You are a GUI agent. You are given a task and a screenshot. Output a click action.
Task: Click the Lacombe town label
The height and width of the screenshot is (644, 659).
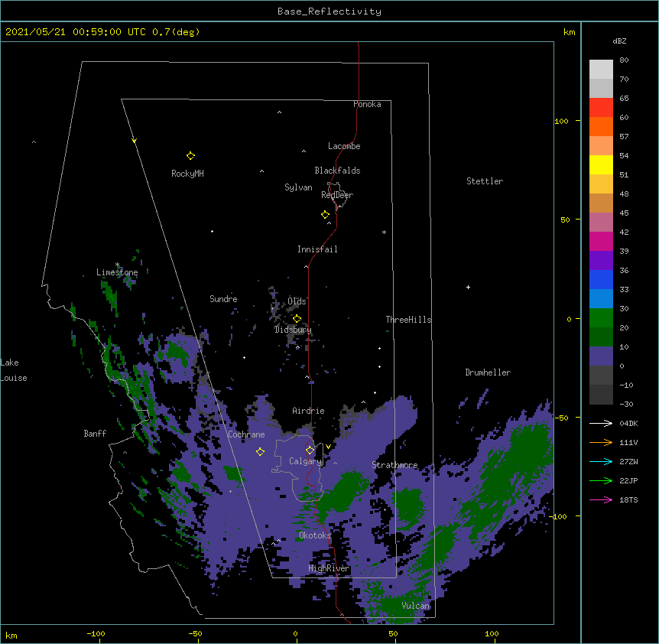344,146
